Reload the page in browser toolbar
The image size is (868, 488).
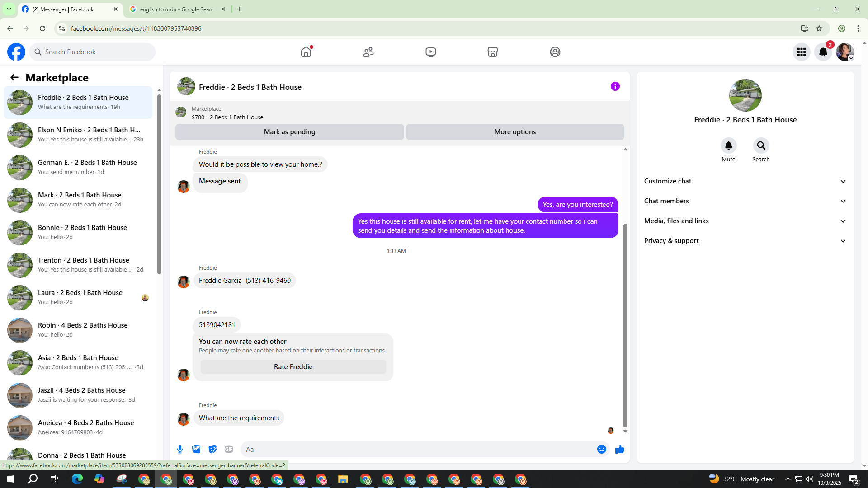tap(42, 28)
